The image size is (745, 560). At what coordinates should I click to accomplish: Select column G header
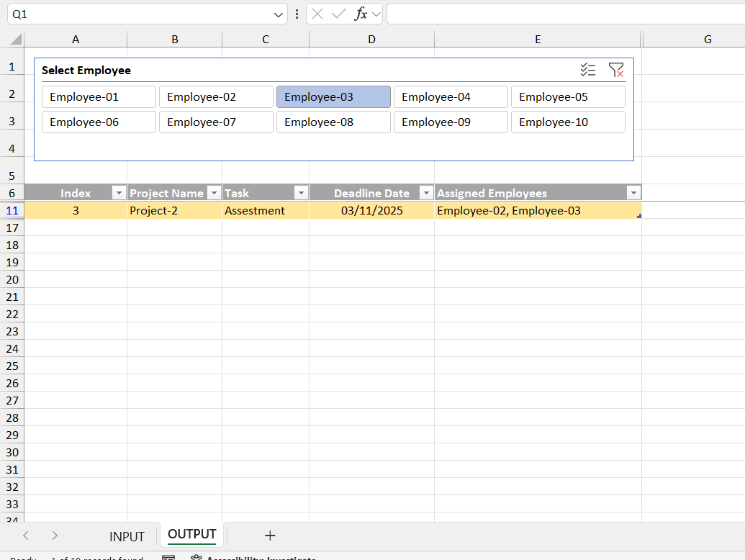pyautogui.click(x=708, y=40)
